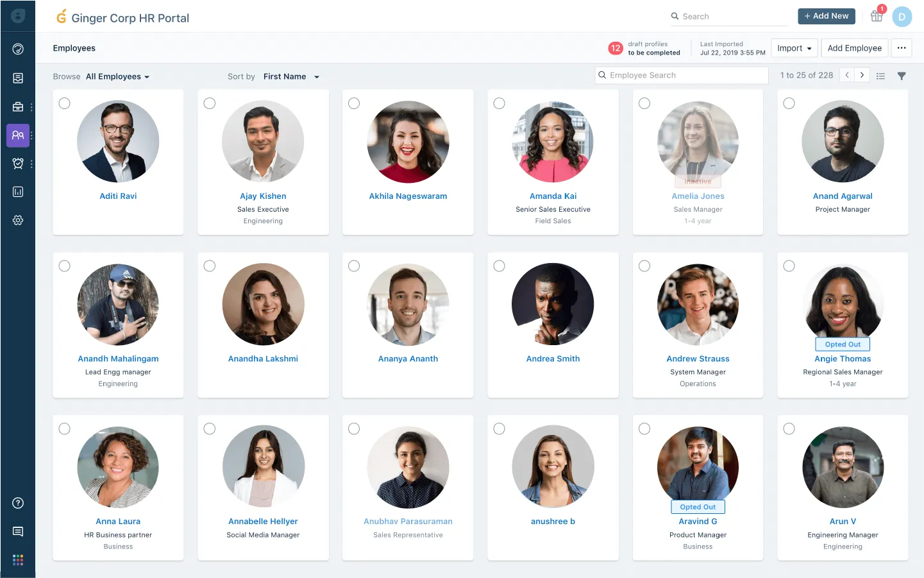This screenshot has width=924, height=578.
Task: Click the gift notifications icon
Action: coord(877,16)
